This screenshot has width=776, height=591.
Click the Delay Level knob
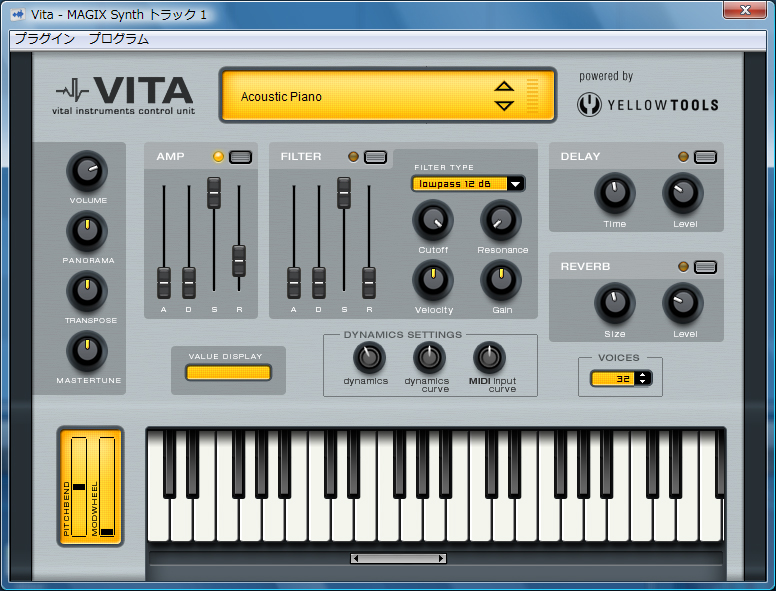683,193
